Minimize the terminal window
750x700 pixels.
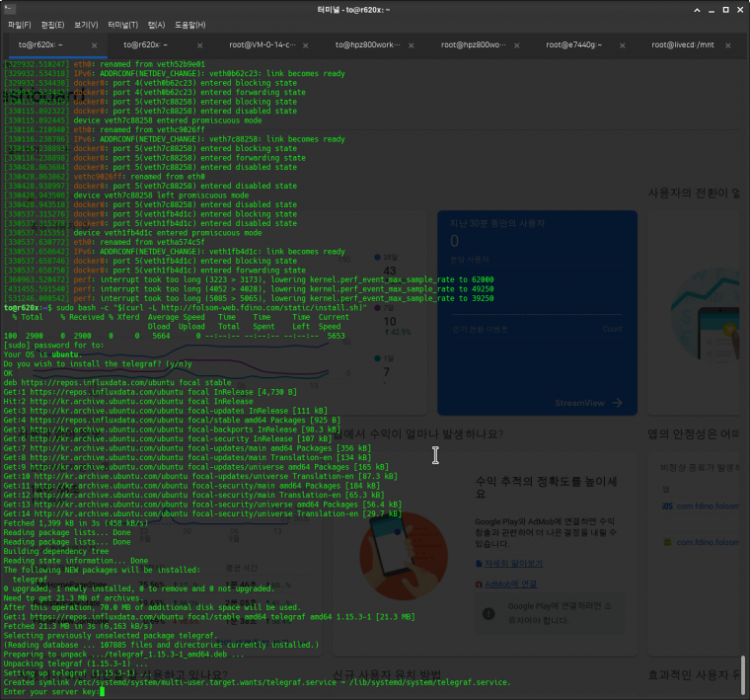(712, 10)
